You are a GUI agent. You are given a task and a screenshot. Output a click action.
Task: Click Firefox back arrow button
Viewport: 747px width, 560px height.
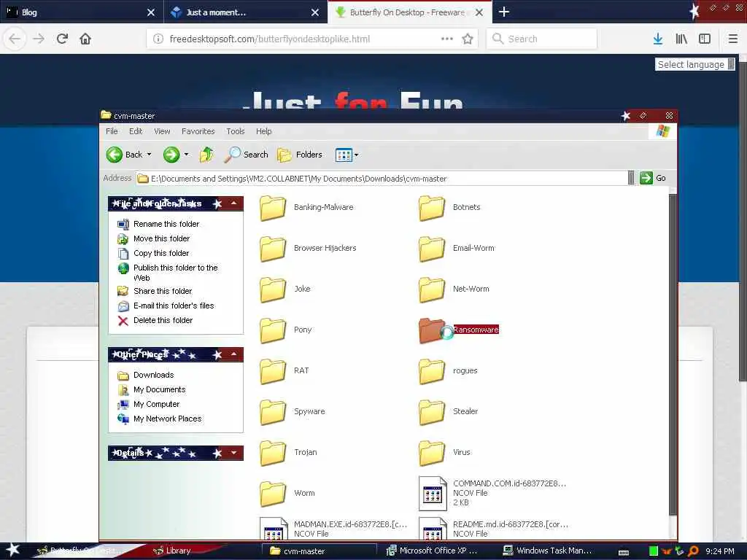point(15,39)
